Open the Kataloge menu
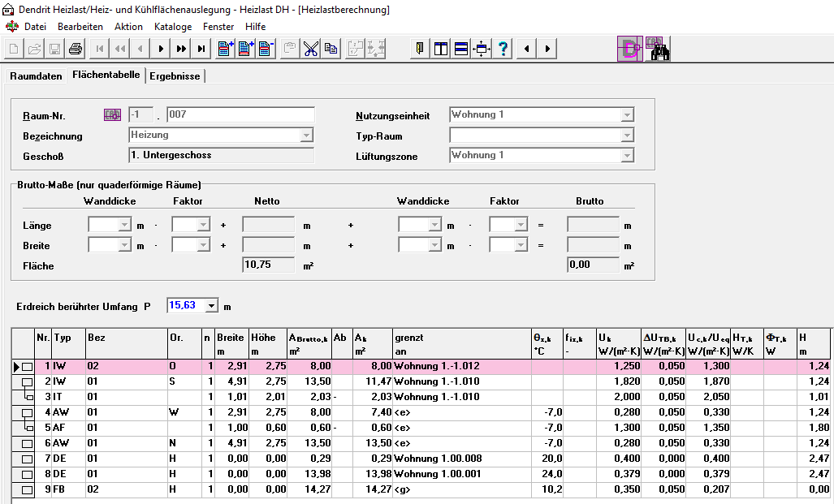 point(173,27)
